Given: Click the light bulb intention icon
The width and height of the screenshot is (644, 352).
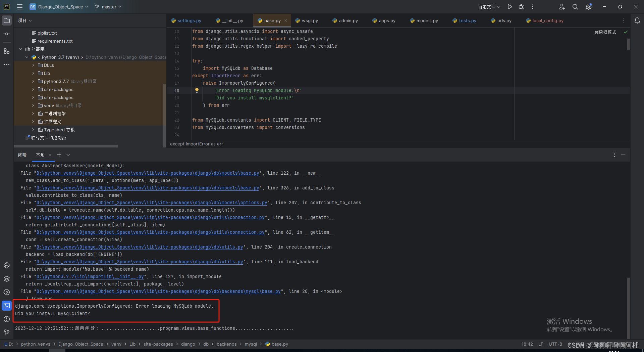Looking at the screenshot, I should 197,90.
